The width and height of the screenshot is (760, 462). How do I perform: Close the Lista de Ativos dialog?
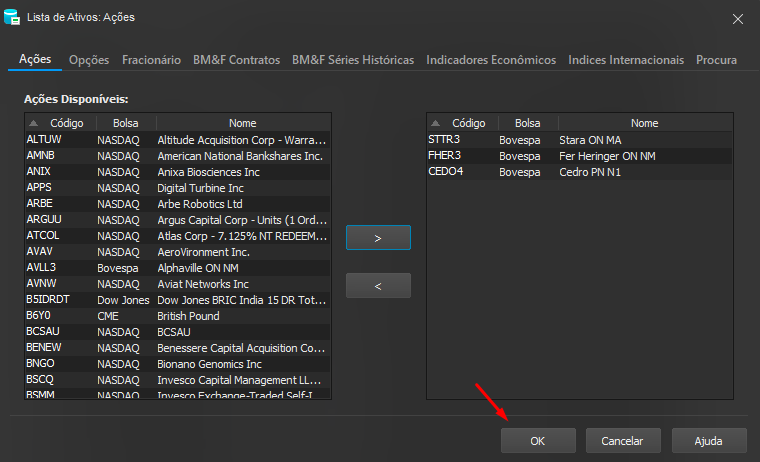(738, 19)
